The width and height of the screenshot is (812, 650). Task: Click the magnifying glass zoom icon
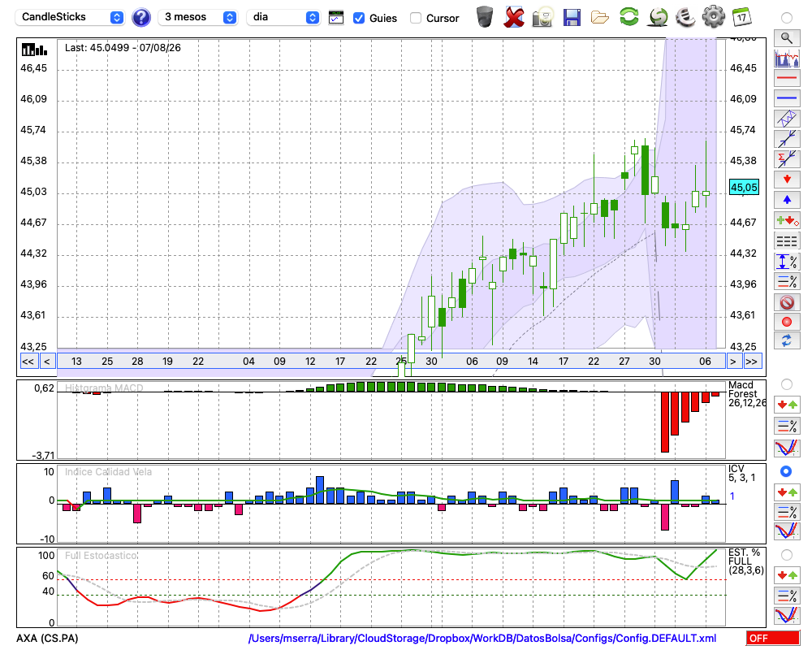787,37
